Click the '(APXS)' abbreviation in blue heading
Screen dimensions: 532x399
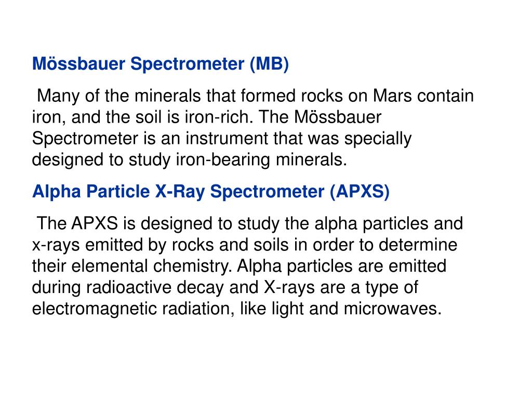(360, 191)
